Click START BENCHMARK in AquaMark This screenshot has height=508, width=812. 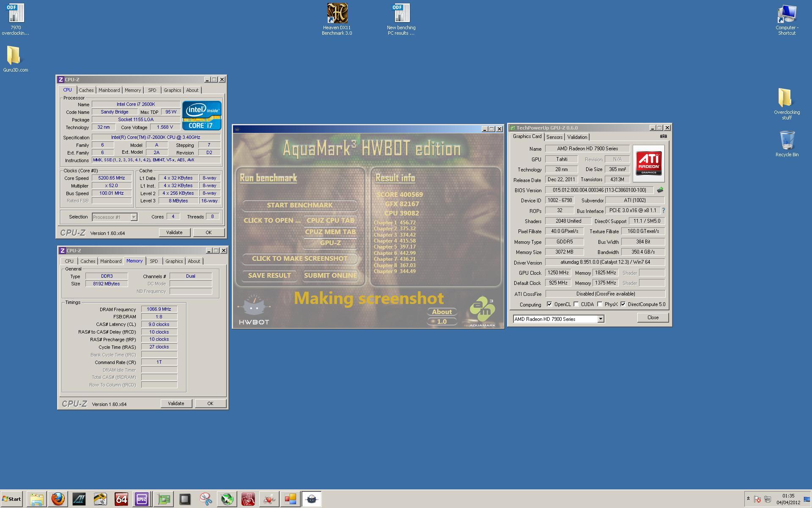click(x=299, y=205)
